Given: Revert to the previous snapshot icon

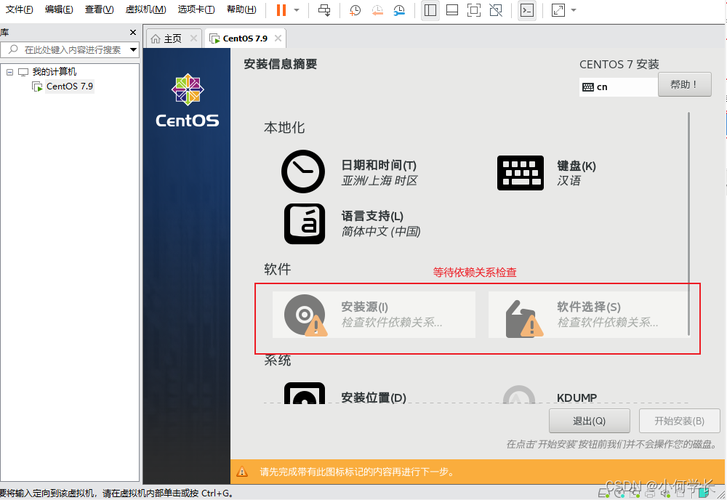Looking at the screenshot, I should point(377,10).
